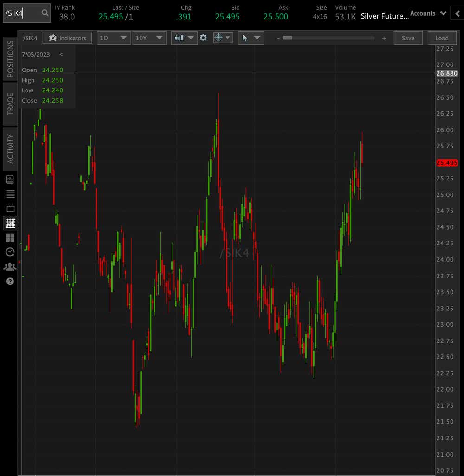464x476 pixels.
Task: Open the TRADE side tab
Action: click(10, 104)
